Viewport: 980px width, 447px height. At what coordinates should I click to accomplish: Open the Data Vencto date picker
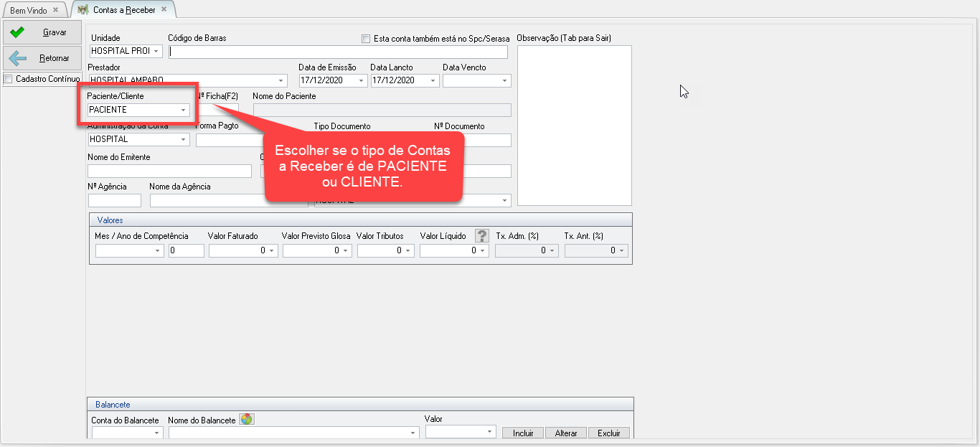[x=505, y=81]
